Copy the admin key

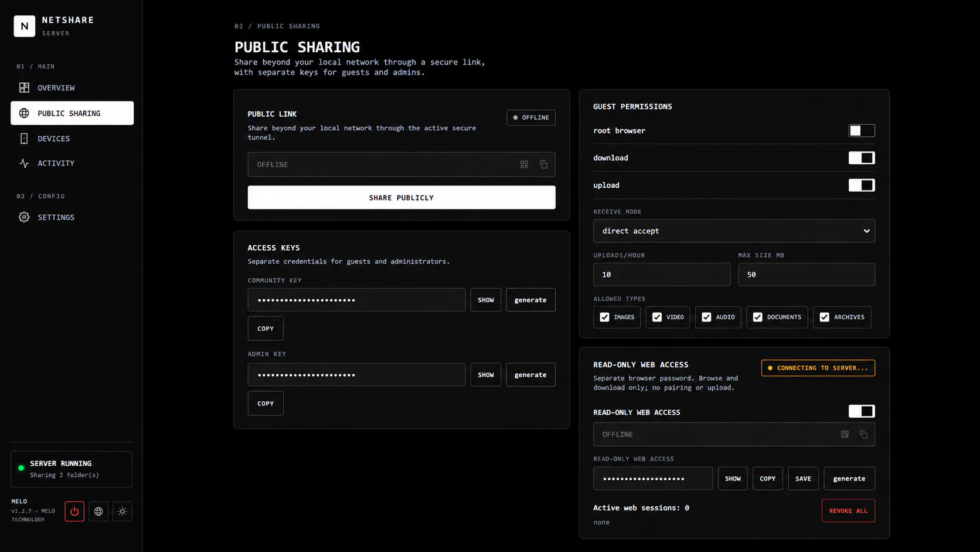[266, 404]
